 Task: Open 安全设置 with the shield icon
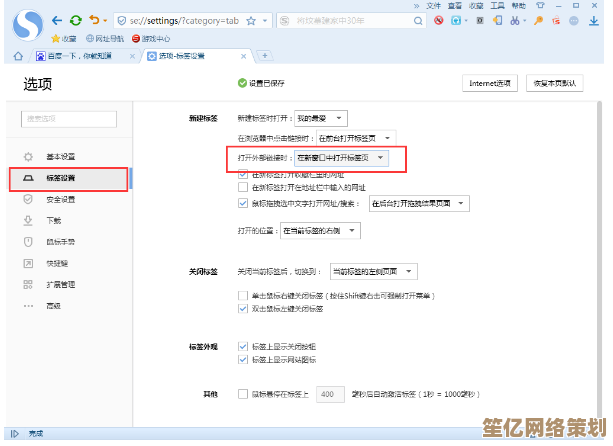(x=60, y=199)
